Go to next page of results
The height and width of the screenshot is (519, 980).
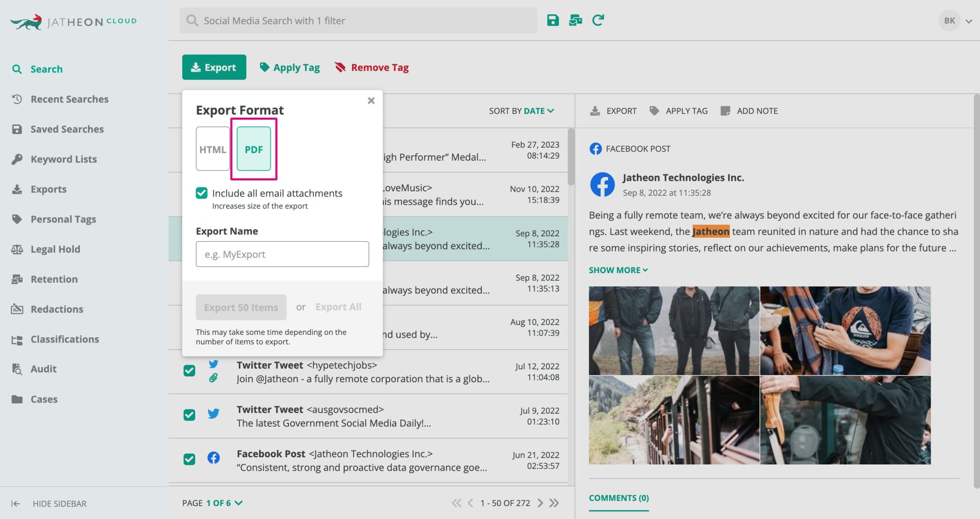540,503
